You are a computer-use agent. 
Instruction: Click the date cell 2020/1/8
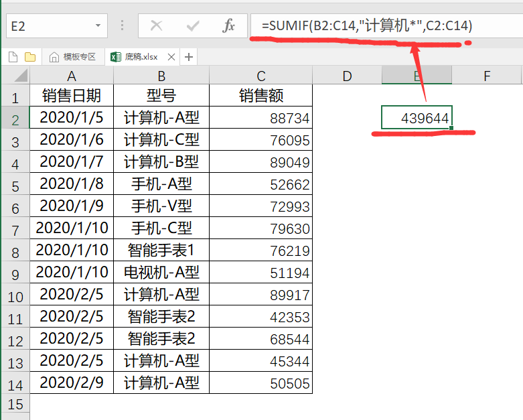72,184
